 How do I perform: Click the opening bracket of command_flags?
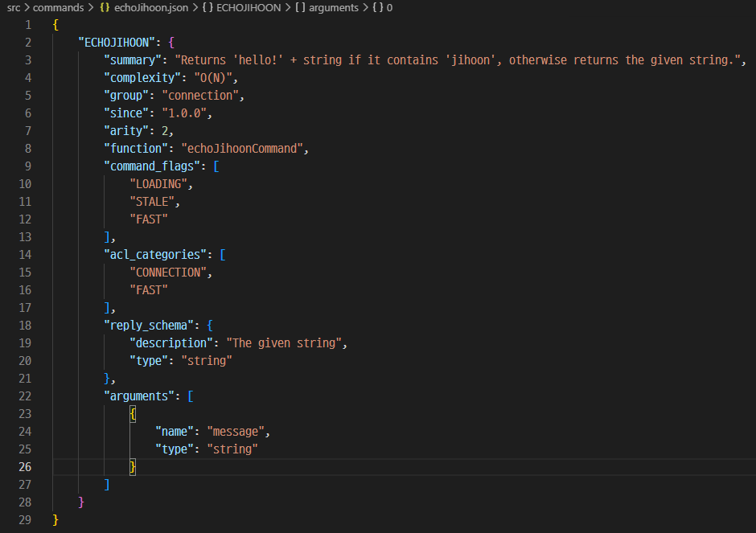pos(216,166)
